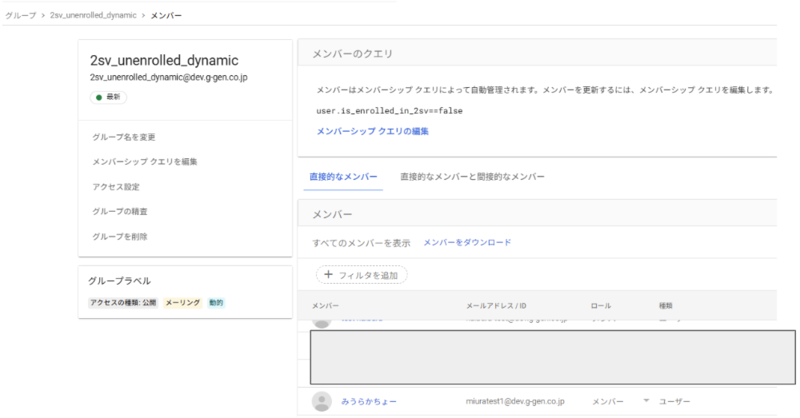Click the ユーザー type cell
The width and height of the screenshot is (800, 418).
pyautogui.click(x=674, y=402)
